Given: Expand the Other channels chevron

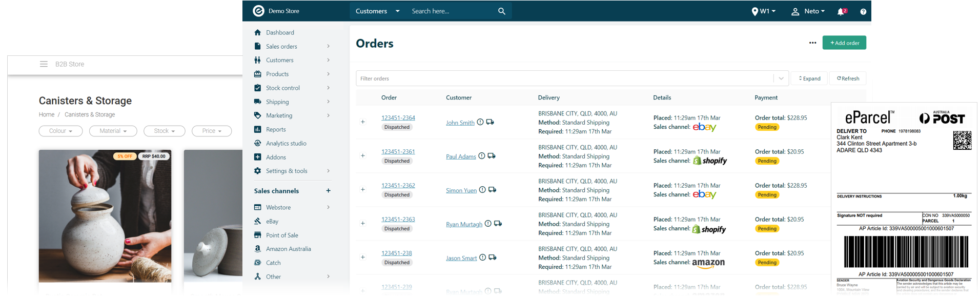Looking at the screenshot, I should pyautogui.click(x=328, y=276).
